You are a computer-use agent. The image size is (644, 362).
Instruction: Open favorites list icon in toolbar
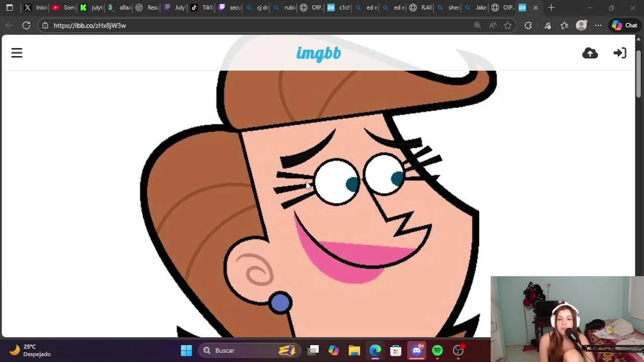(565, 25)
